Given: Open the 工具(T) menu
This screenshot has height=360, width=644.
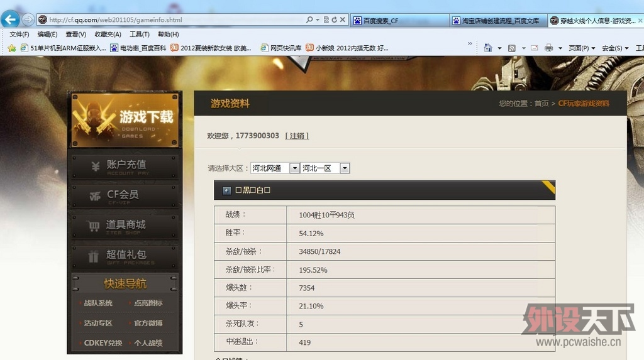Looking at the screenshot, I should (139, 35).
